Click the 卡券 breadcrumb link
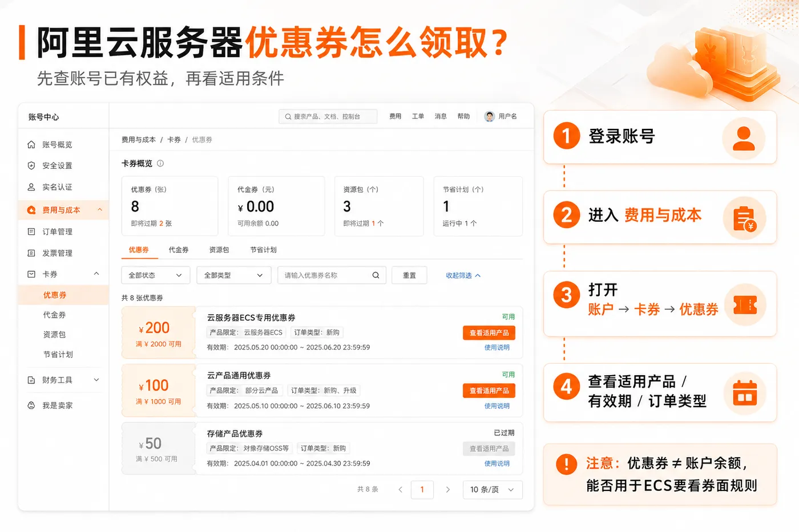Image resolution: width=799 pixels, height=532 pixels. coord(174,140)
